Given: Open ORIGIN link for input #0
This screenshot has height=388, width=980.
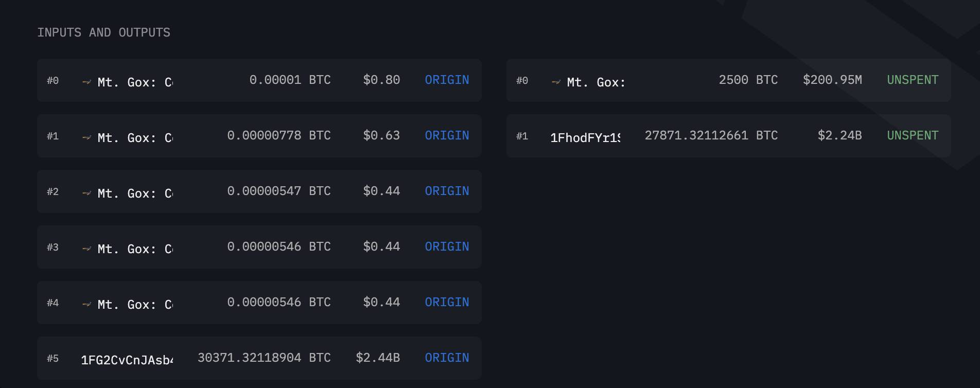Looking at the screenshot, I should pyautogui.click(x=447, y=80).
